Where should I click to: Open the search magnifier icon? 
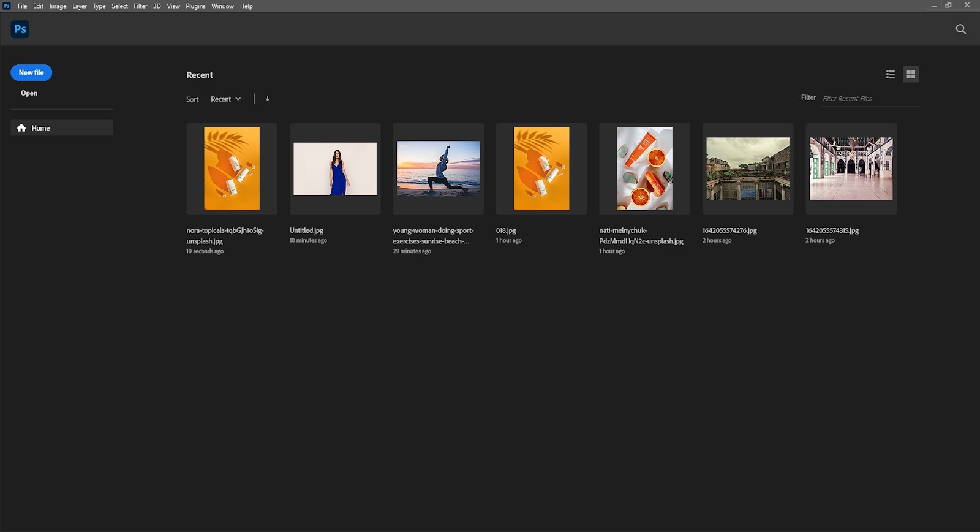pyautogui.click(x=961, y=29)
